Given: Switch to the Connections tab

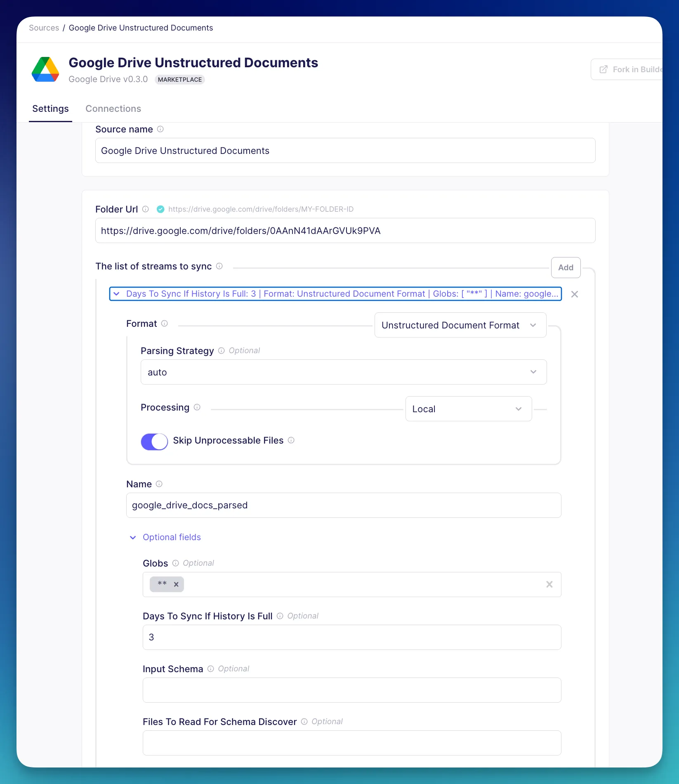Looking at the screenshot, I should (x=113, y=109).
